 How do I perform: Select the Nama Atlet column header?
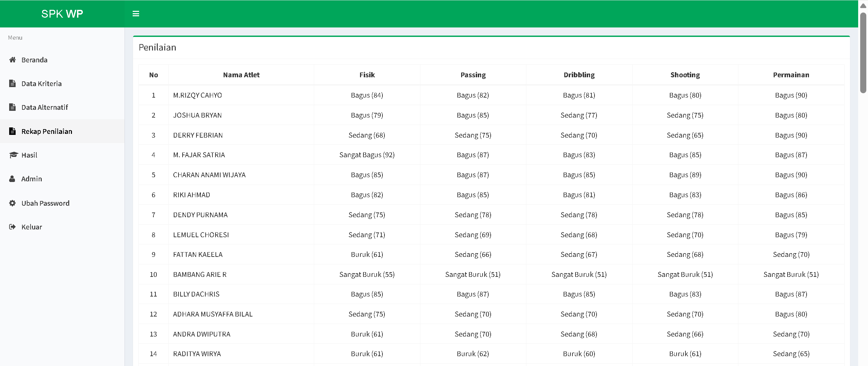pos(241,75)
